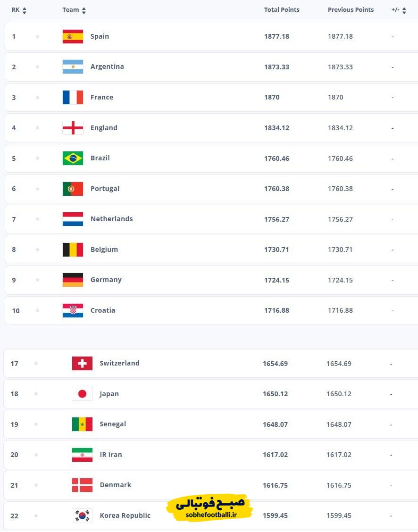The width and height of the screenshot is (418, 532).
Task: Click the Argentina flag icon
Action: pyautogui.click(x=73, y=67)
